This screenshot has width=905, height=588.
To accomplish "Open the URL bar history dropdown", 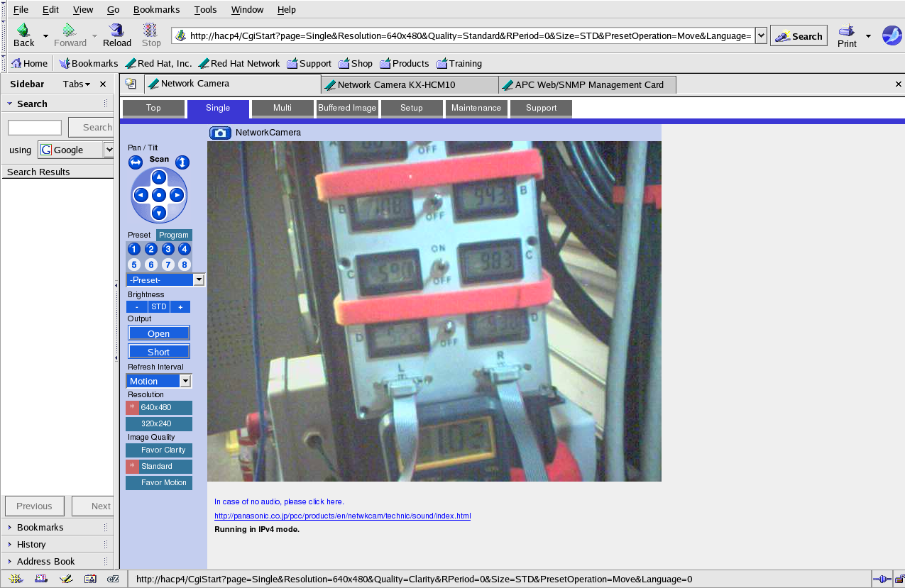I will point(761,35).
